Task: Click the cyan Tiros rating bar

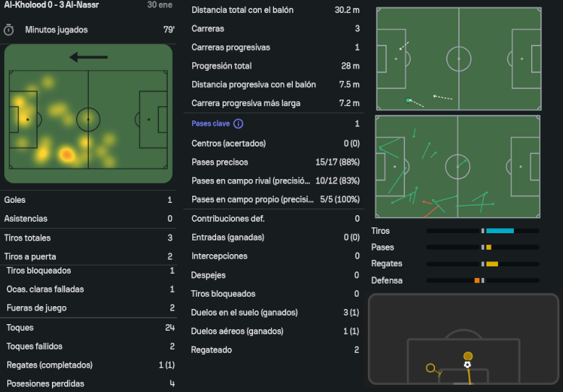Action: click(499, 231)
